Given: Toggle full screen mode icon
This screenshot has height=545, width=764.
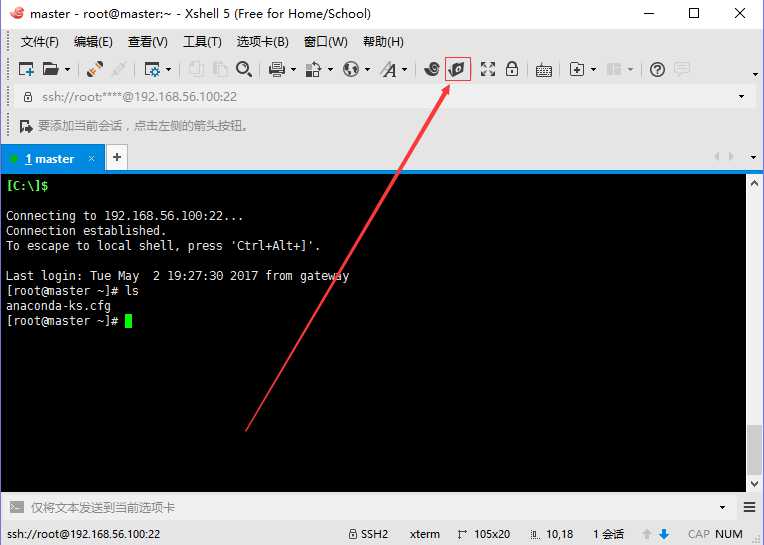Looking at the screenshot, I should coord(488,69).
